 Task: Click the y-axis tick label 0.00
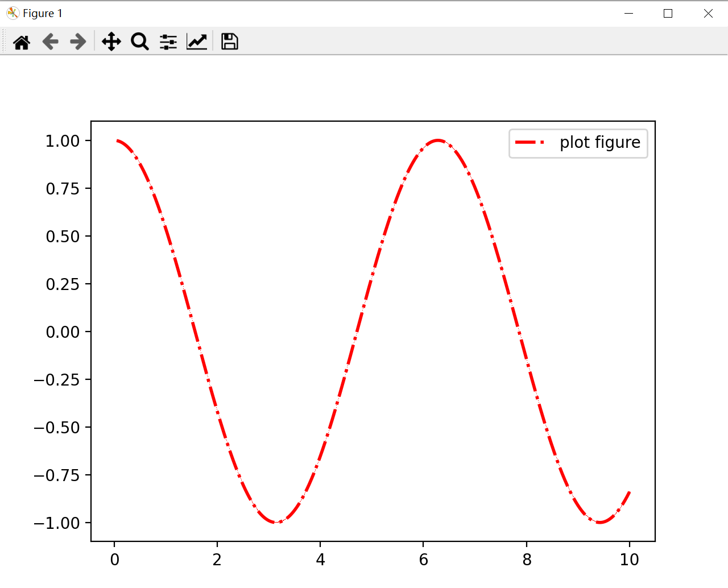click(63, 332)
